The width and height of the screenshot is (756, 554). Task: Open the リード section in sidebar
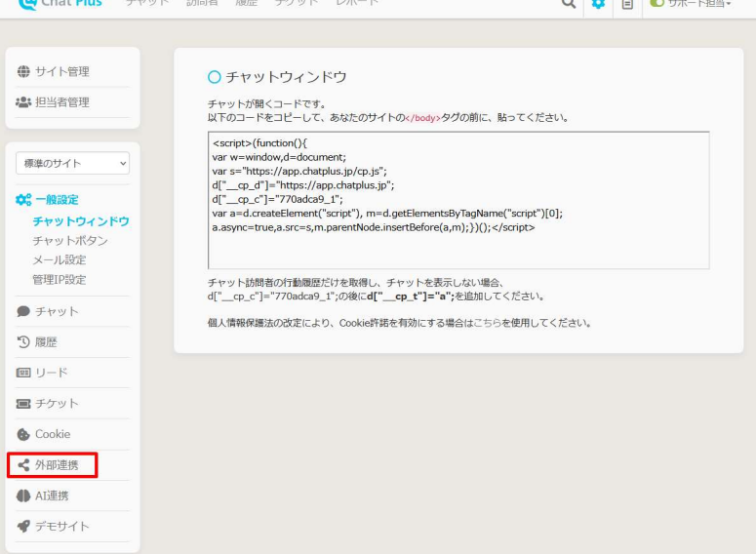(x=51, y=373)
